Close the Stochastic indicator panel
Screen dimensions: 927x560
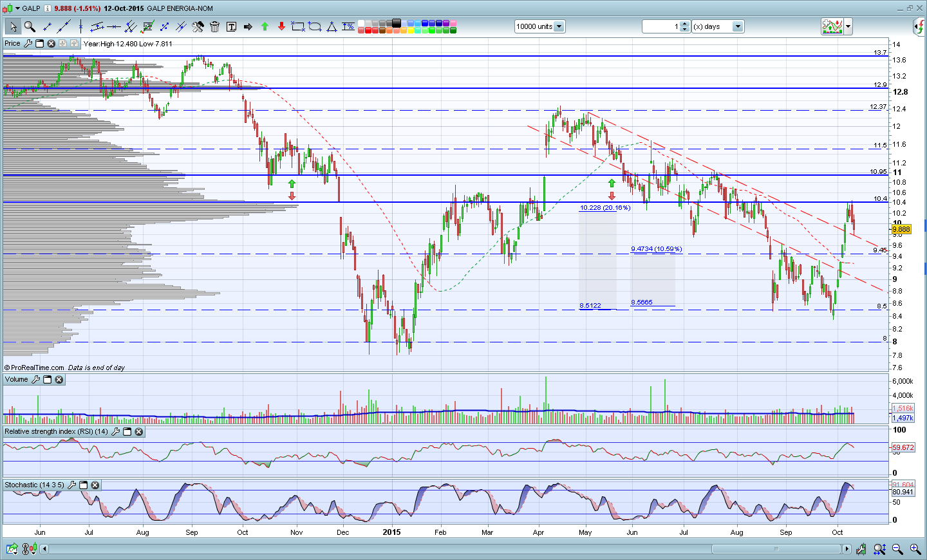(95, 485)
